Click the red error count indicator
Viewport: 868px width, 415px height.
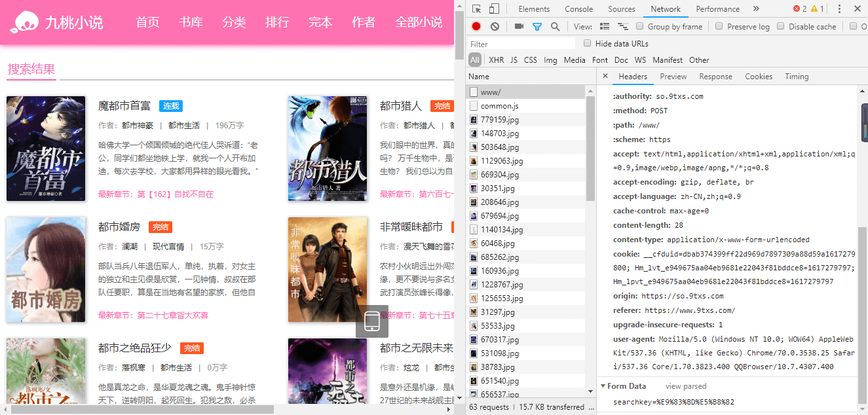click(x=800, y=9)
